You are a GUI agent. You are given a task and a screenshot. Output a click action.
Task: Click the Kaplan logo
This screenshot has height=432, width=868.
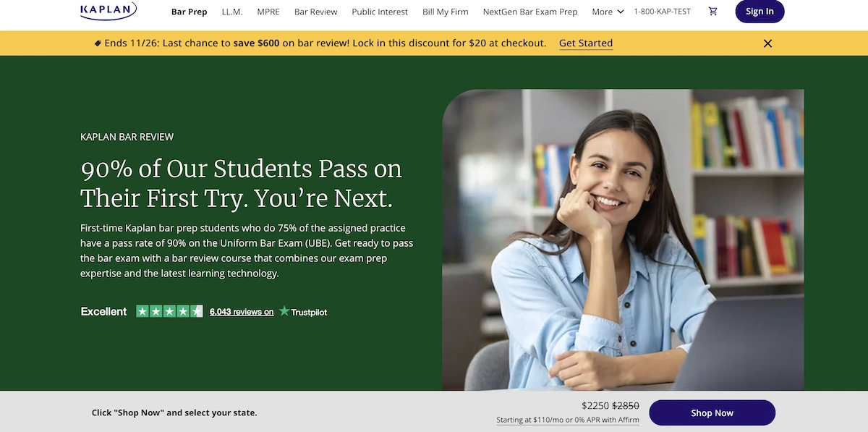pyautogui.click(x=109, y=10)
